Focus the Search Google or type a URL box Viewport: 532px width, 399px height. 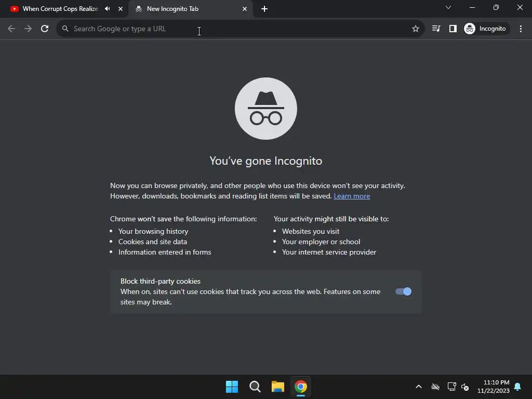pyautogui.click(x=240, y=29)
